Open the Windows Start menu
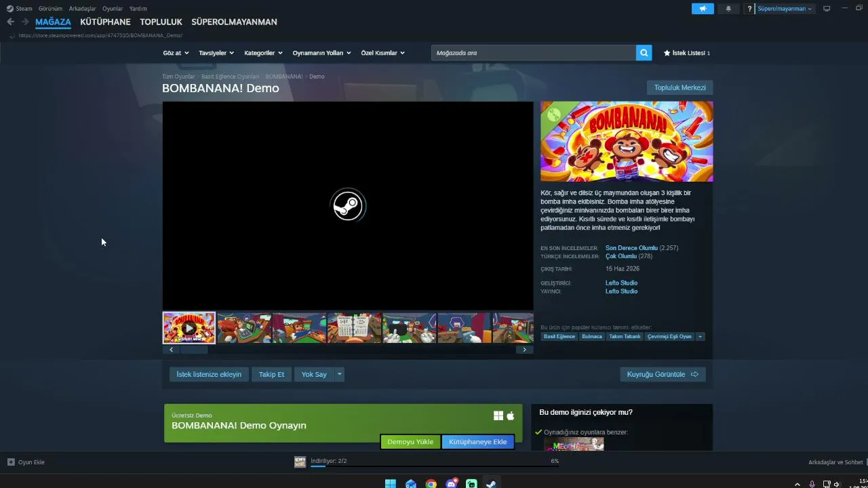The image size is (868, 488). (391, 484)
